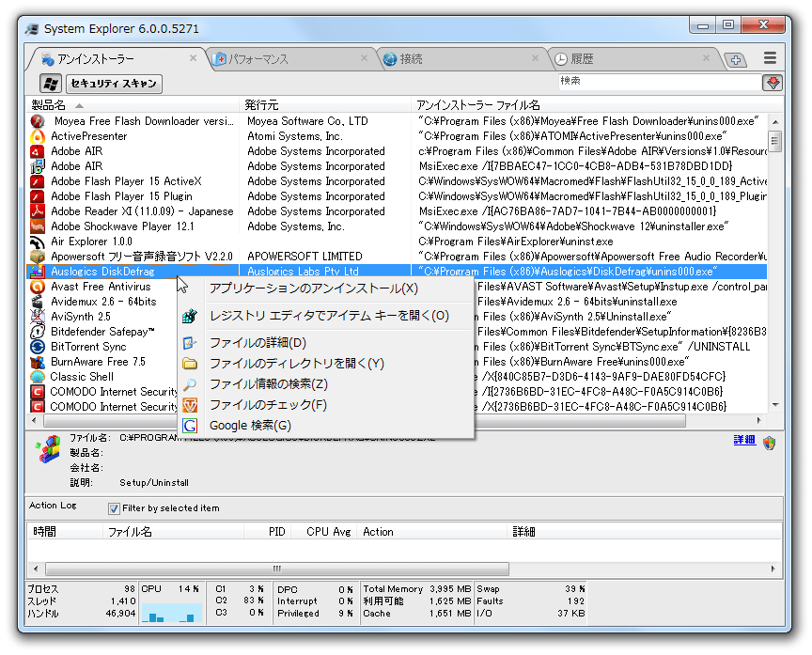Choose ファイル情報の検索(Z) menu entry

(x=326, y=384)
